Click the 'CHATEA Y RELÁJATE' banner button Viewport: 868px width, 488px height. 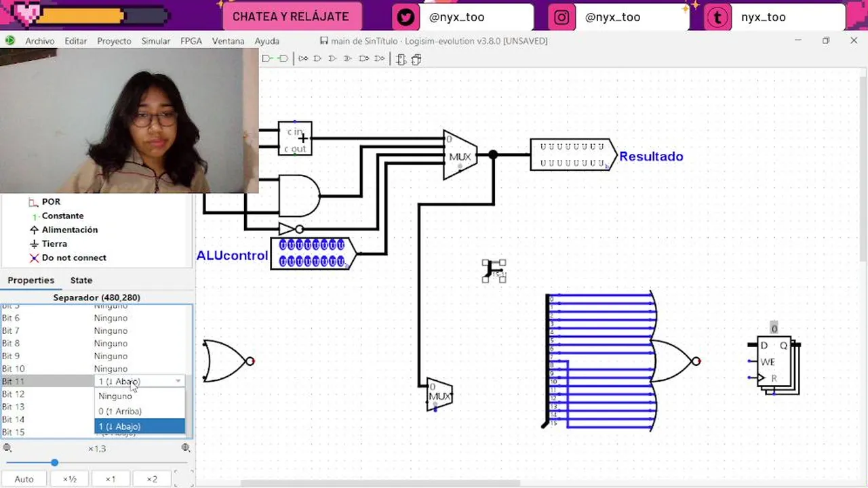291,17
